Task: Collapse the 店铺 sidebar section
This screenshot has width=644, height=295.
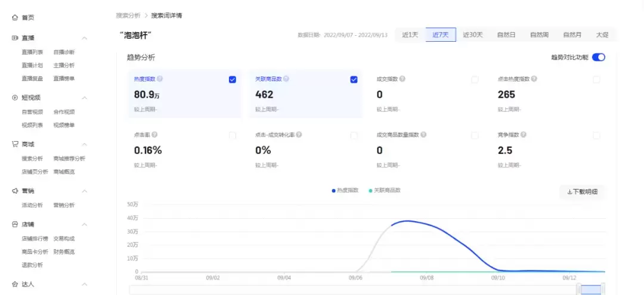Action: [84, 225]
